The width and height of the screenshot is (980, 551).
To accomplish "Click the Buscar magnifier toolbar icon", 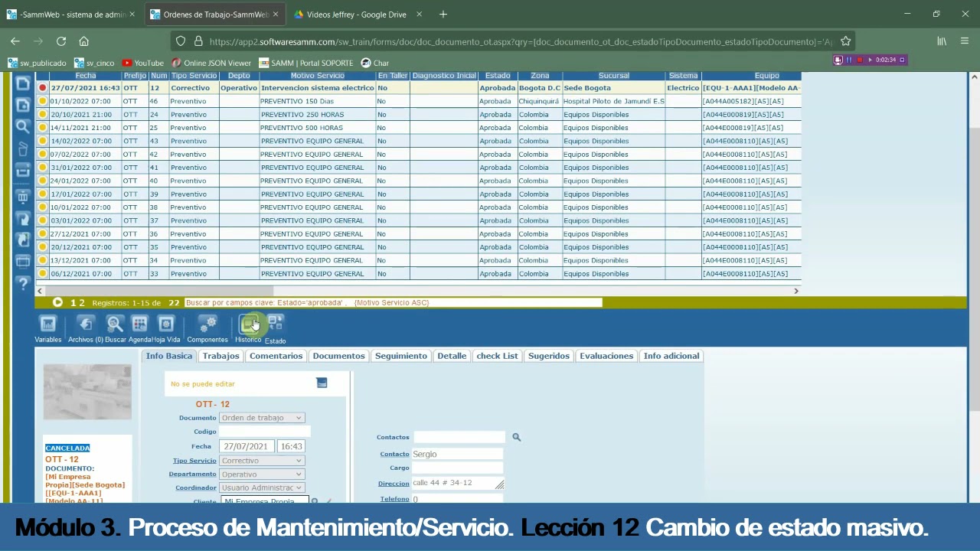I will [115, 324].
